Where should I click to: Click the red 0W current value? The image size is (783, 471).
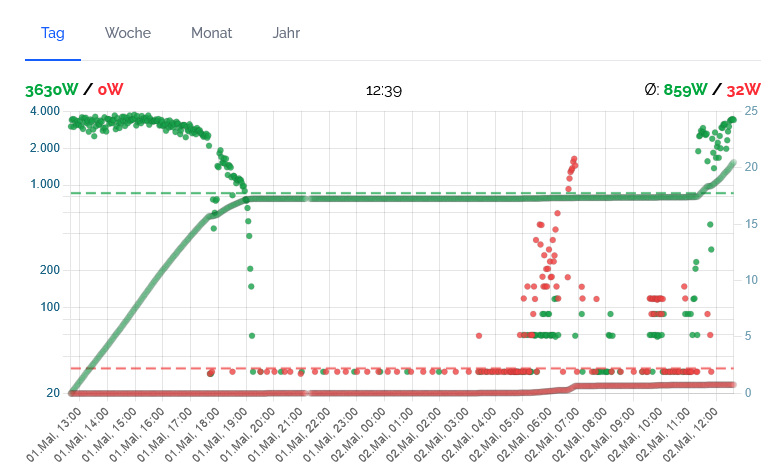110,89
